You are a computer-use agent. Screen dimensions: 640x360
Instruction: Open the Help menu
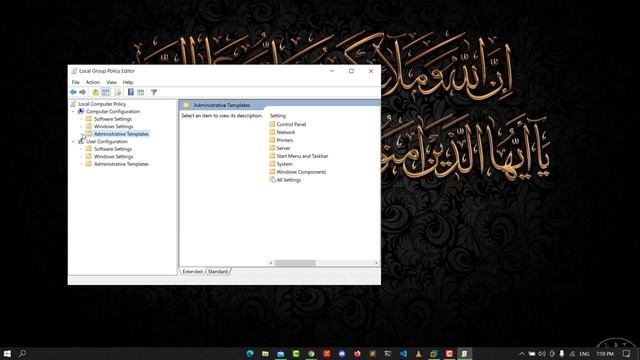click(128, 82)
